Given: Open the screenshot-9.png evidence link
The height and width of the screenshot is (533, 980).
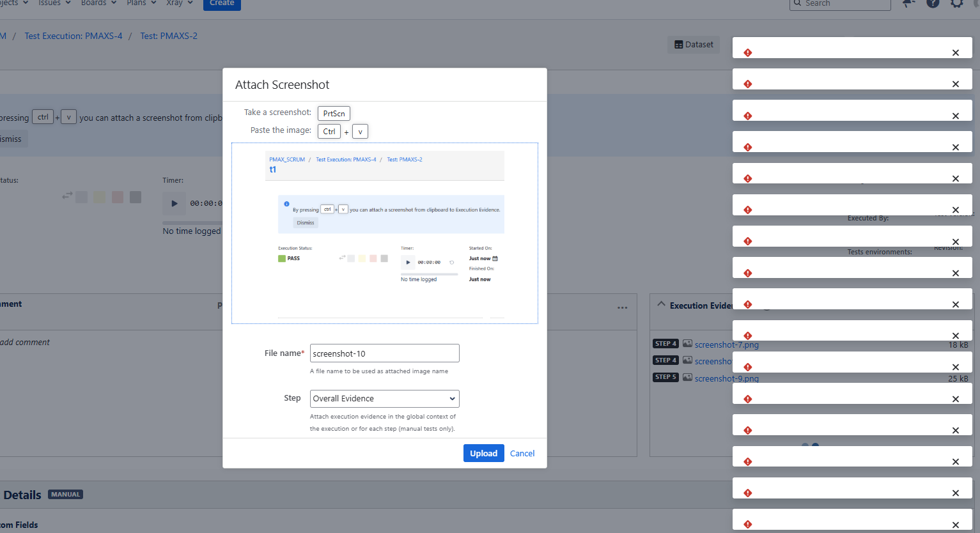Looking at the screenshot, I should 727,378.
